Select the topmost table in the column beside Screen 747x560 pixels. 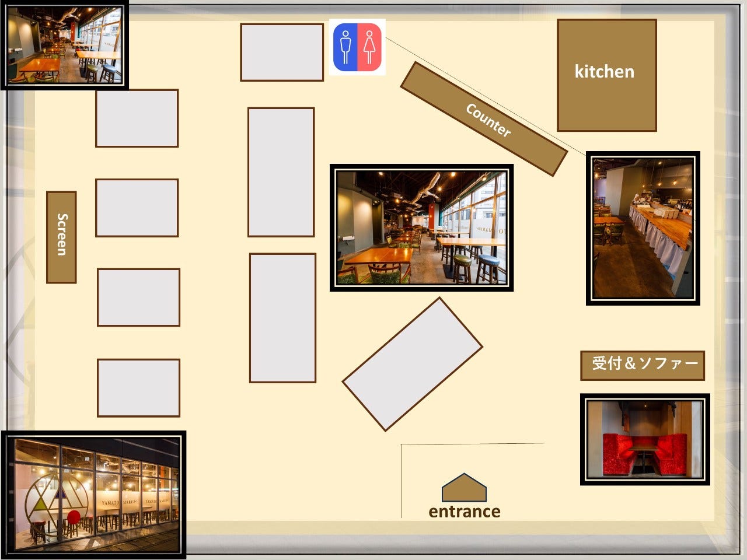(137, 118)
